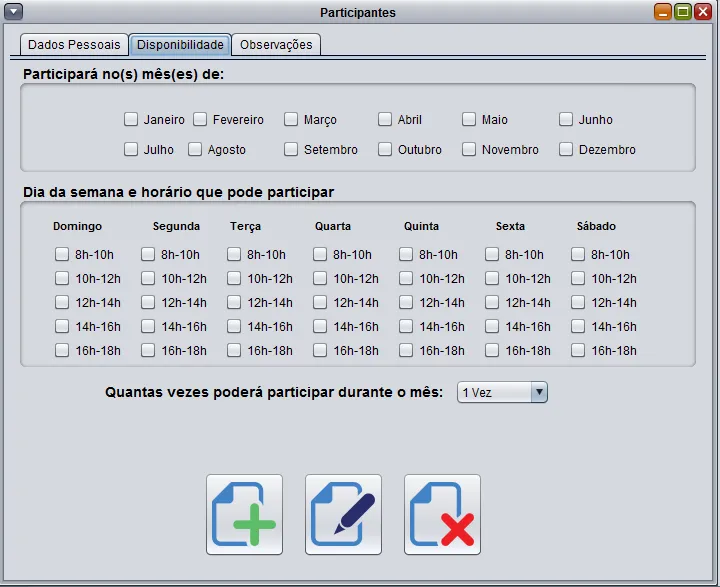Click the Sábado column heading
720x587 pixels.
coord(596,226)
